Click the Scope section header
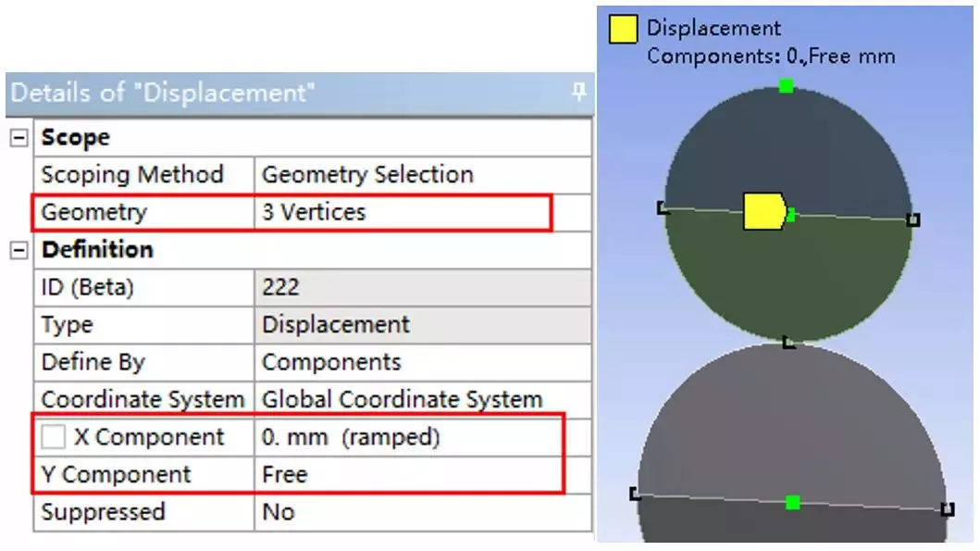Screen dimensions: 980x551 pos(76,138)
